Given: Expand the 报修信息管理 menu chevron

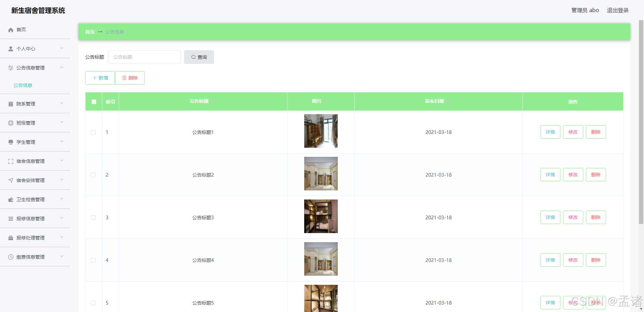Looking at the screenshot, I should (x=62, y=218).
